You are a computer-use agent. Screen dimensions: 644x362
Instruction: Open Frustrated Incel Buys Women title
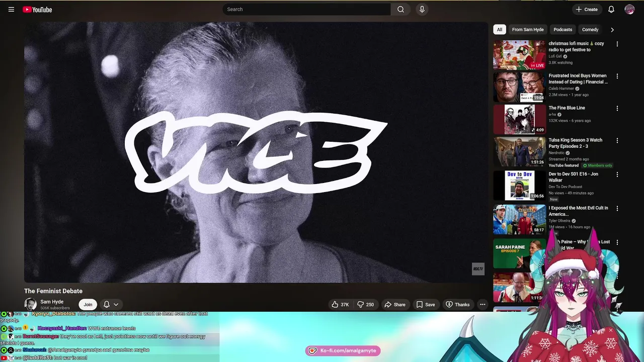click(578, 79)
